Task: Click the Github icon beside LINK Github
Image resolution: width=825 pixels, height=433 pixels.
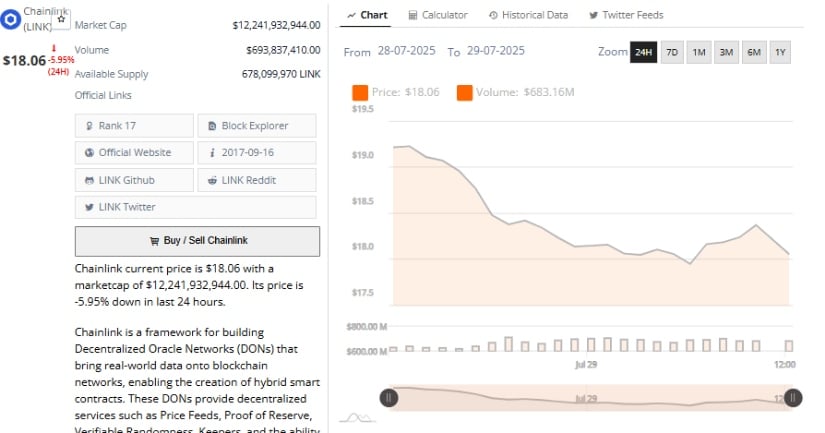Action: pyautogui.click(x=89, y=180)
